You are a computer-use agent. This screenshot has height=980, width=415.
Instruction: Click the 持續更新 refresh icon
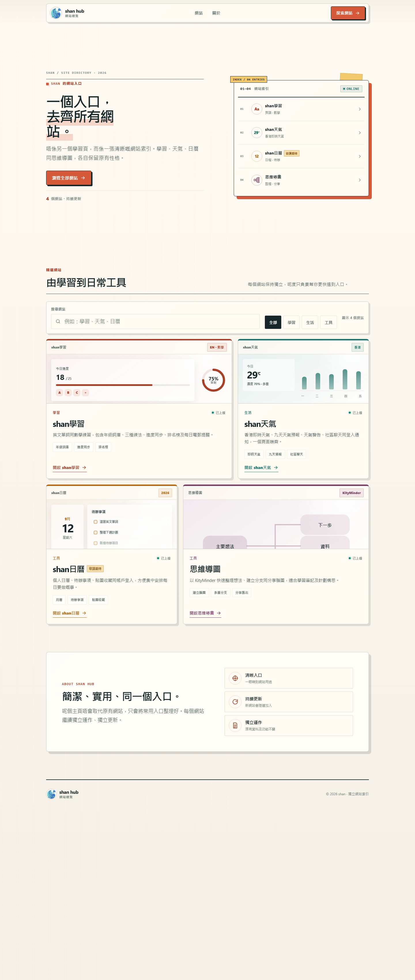[235, 702]
